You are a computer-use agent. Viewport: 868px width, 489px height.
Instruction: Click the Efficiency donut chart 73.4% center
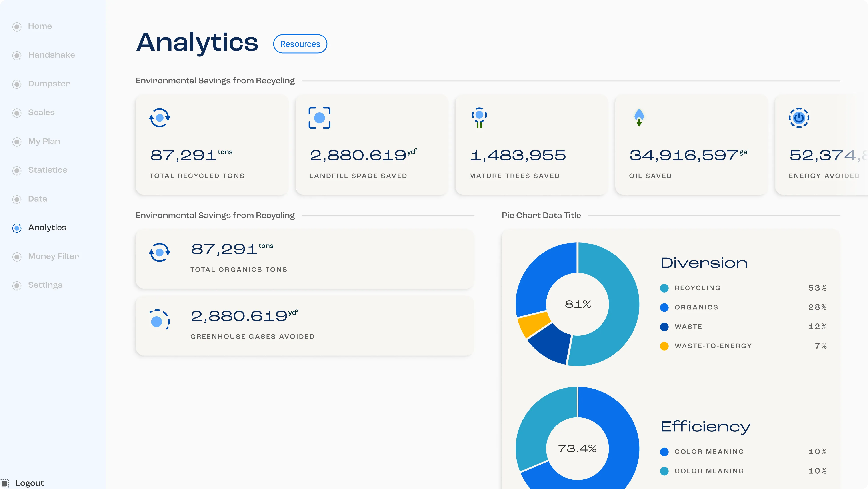point(577,449)
